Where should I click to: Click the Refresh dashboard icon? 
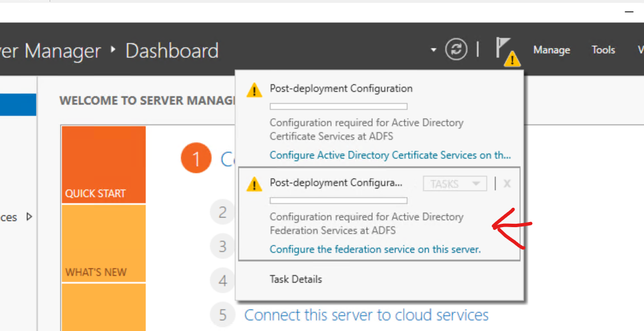(x=456, y=50)
